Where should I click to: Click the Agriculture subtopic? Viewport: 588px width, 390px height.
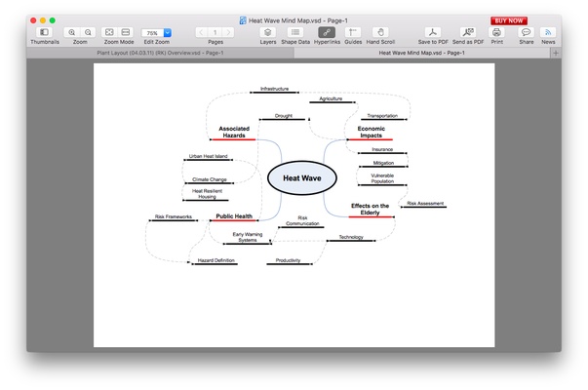(x=331, y=98)
